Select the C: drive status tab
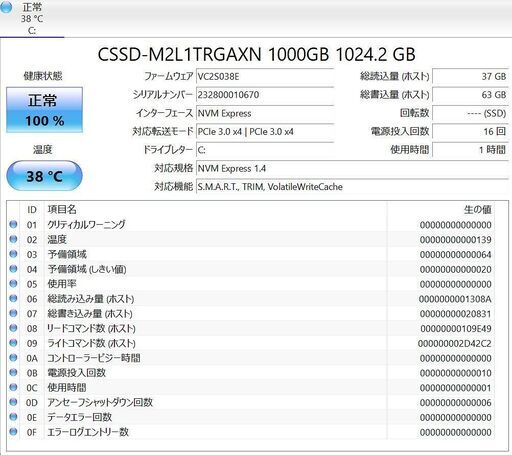The image size is (512, 455). 32,18
